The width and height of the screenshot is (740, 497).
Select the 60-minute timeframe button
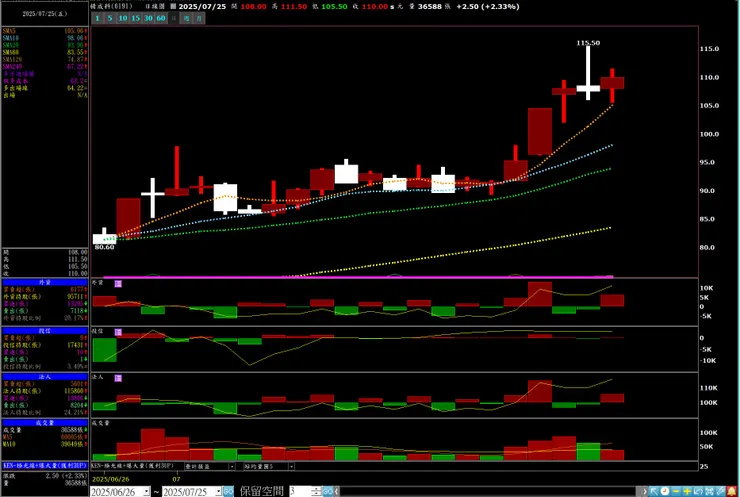pyautogui.click(x=161, y=18)
